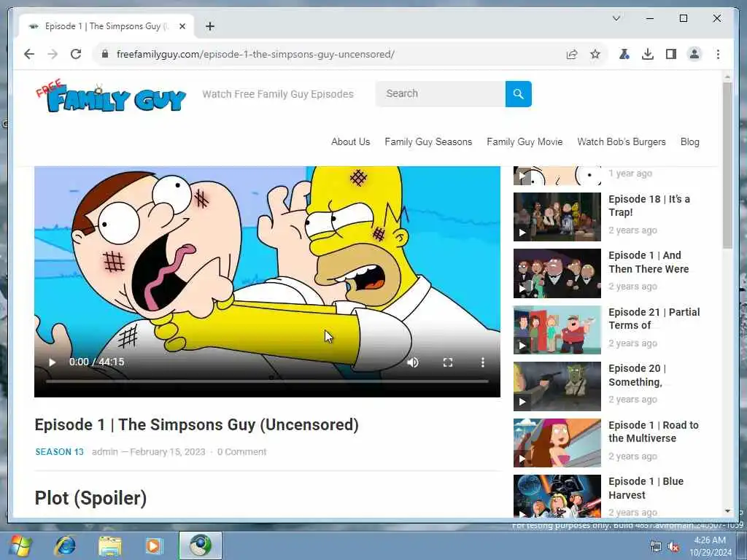Screen dimensions: 747x560
Task: Open Episode 1 Blue Harvest link
Action: [x=646, y=488]
